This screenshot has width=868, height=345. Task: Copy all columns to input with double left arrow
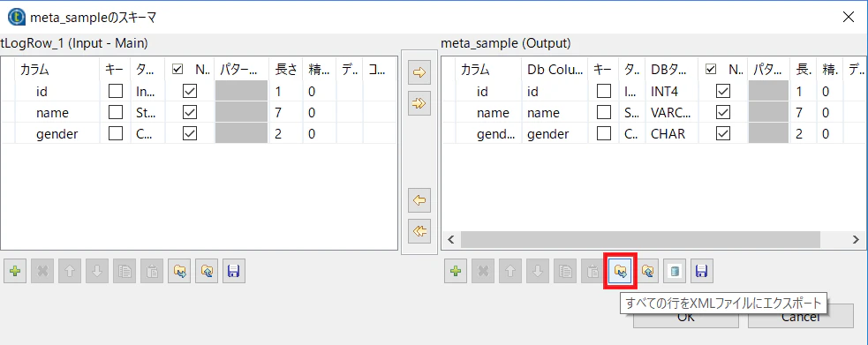point(419,232)
